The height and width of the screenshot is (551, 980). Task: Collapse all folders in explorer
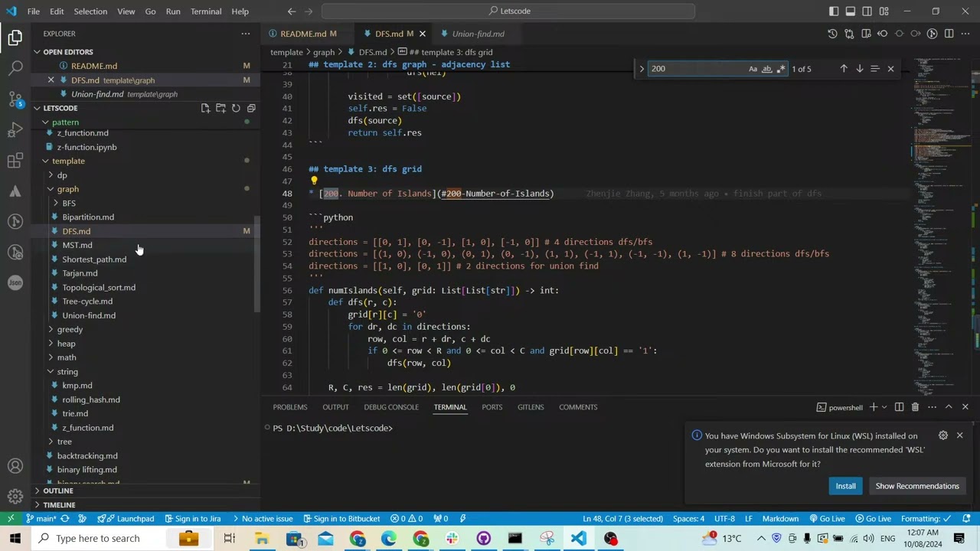[x=251, y=108]
